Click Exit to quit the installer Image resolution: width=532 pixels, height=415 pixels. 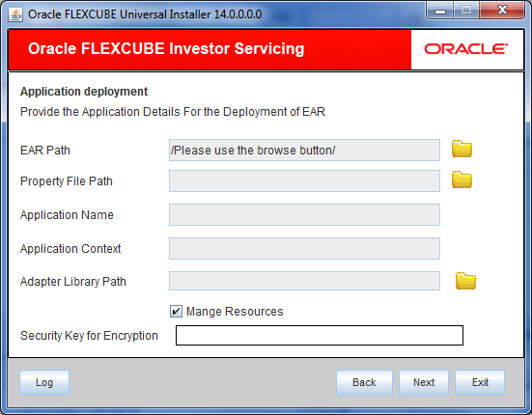(480, 382)
